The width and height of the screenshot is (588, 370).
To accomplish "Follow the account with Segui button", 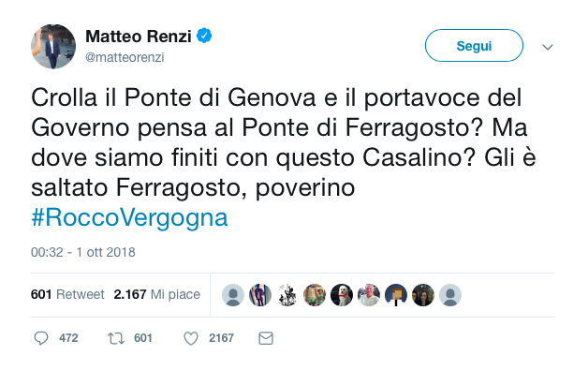I will click(x=474, y=45).
